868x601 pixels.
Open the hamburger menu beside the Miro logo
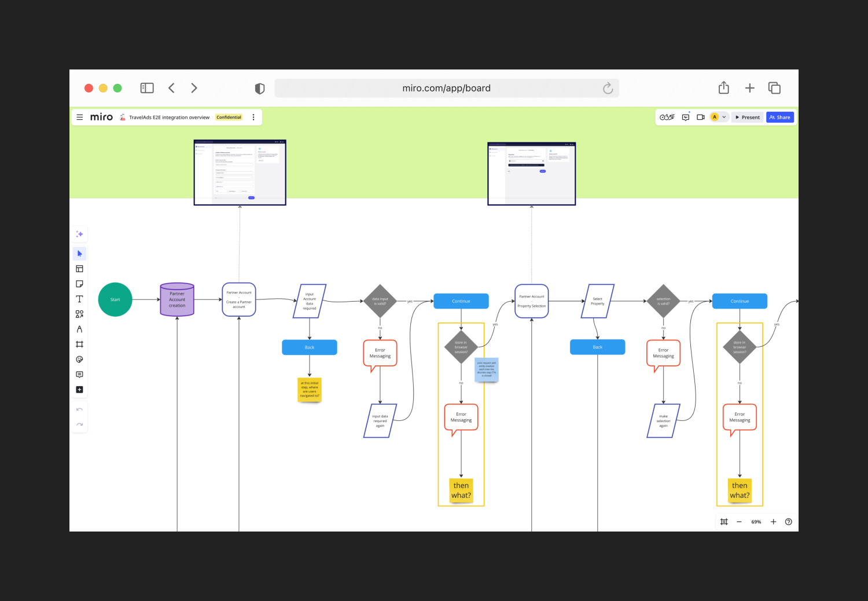pos(80,117)
